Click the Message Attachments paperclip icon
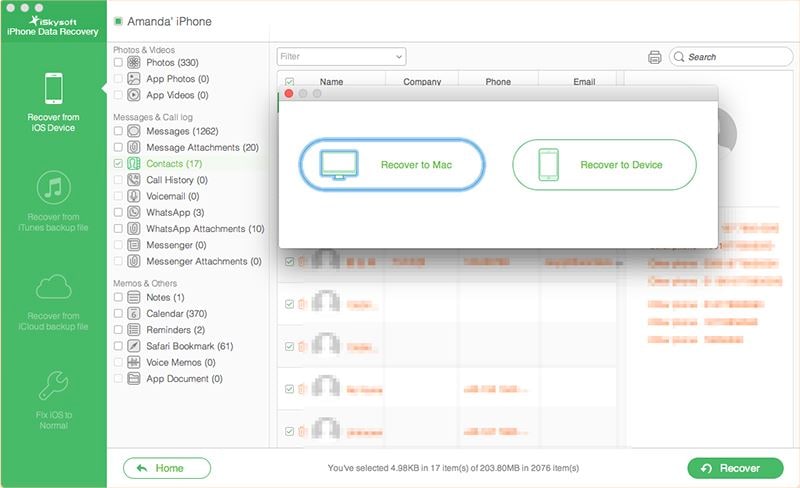The width and height of the screenshot is (800, 488). tap(134, 148)
